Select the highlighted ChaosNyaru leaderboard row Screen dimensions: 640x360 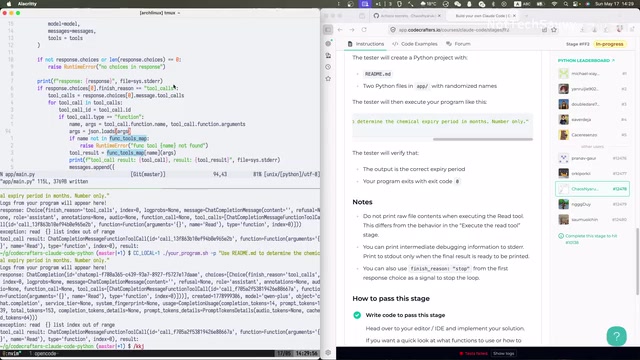click(592, 189)
